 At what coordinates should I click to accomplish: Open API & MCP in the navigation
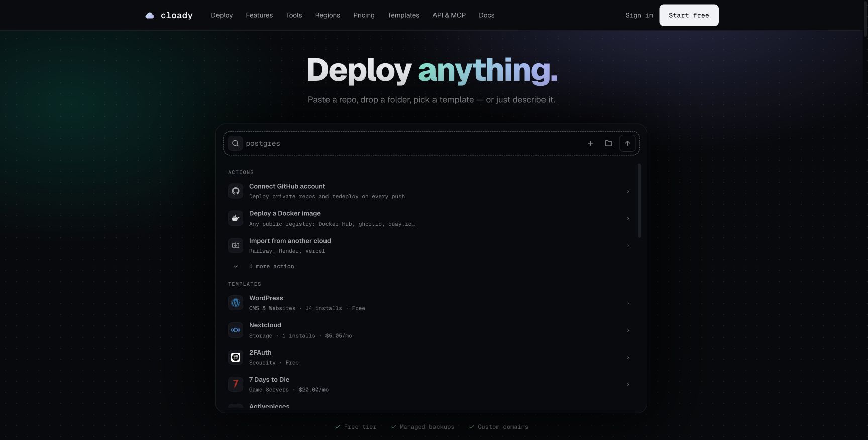point(449,15)
